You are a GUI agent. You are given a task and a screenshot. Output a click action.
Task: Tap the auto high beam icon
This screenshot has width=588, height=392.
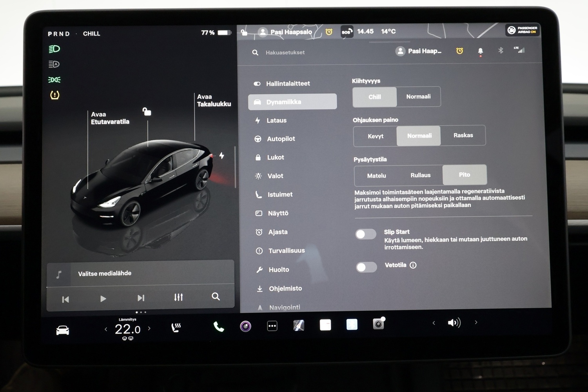tap(54, 64)
